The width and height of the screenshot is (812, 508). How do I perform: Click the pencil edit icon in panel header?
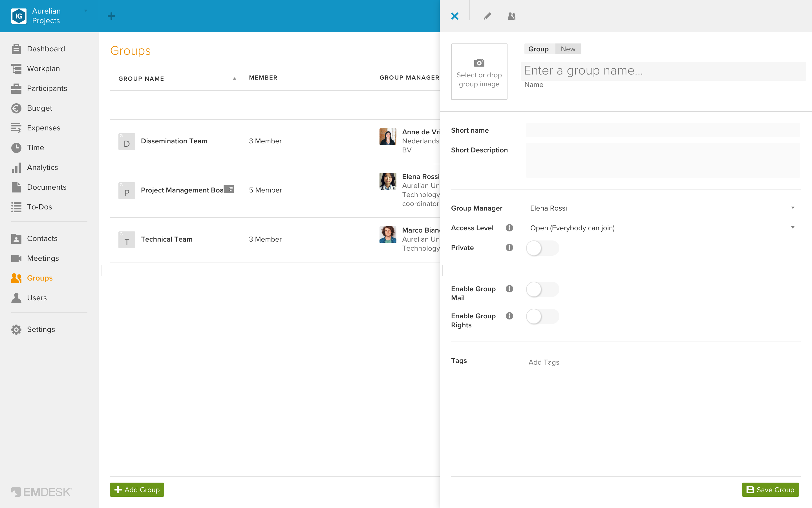point(487,16)
